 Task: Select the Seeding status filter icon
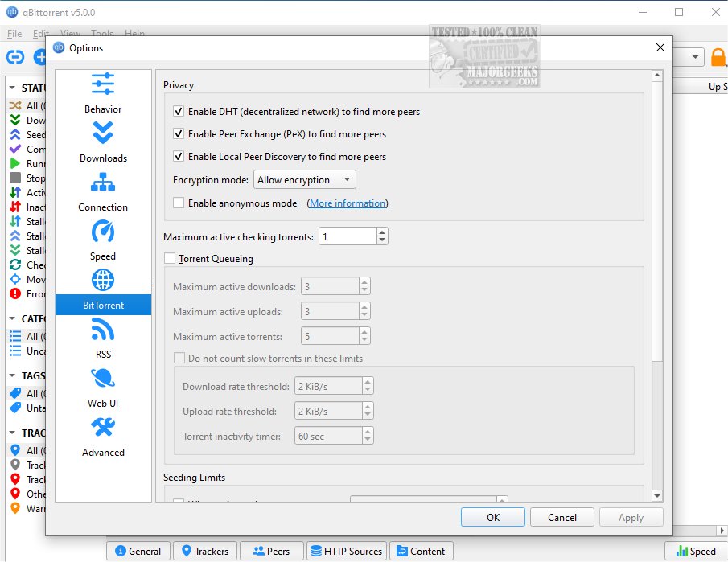tap(15, 134)
